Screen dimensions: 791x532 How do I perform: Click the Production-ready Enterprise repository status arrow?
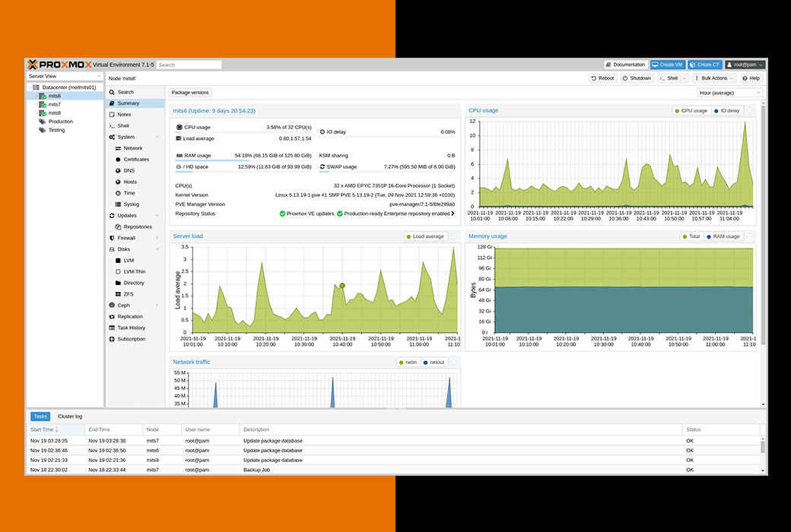coord(453,214)
